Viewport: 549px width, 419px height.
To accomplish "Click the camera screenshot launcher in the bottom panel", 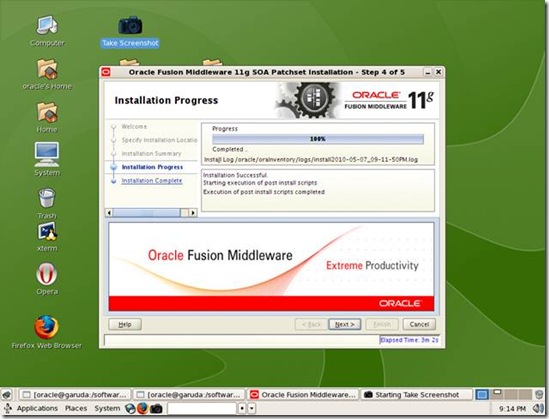I will [156, 408].
